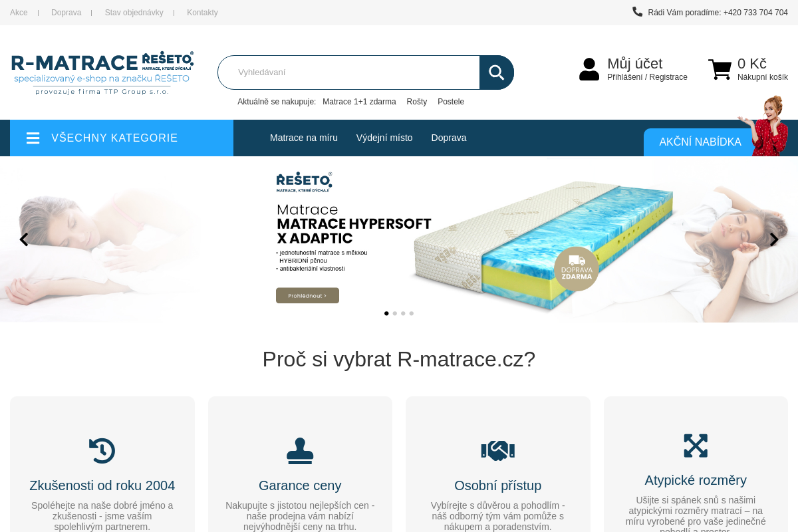
Task: Click the Prohlédnout banner button
Action: tap(307, 295)
